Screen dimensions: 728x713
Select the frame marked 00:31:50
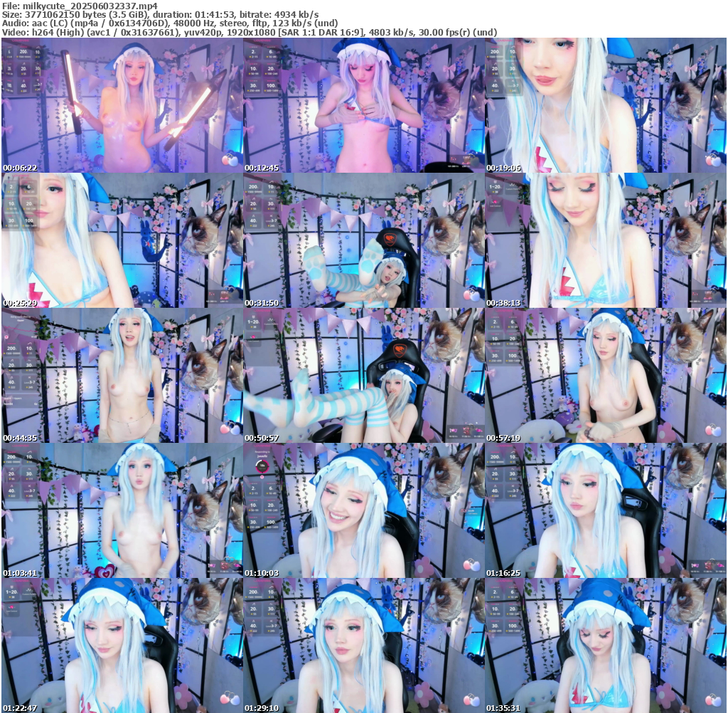364,240
